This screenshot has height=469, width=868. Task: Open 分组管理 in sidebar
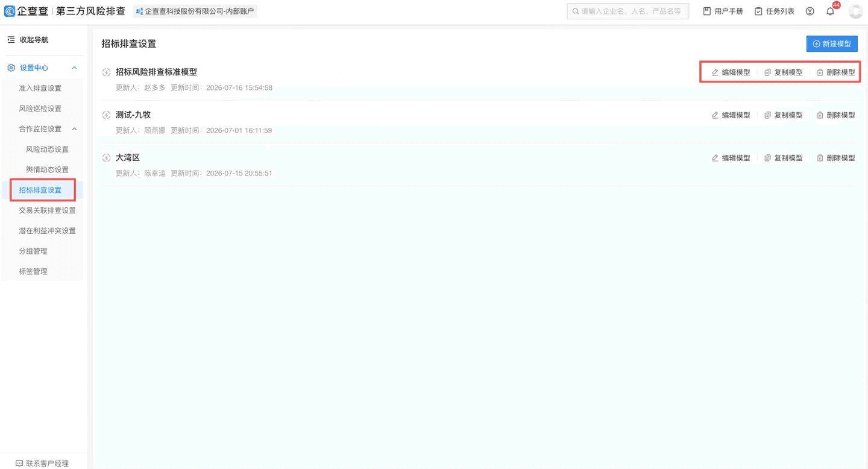(33, 251)
